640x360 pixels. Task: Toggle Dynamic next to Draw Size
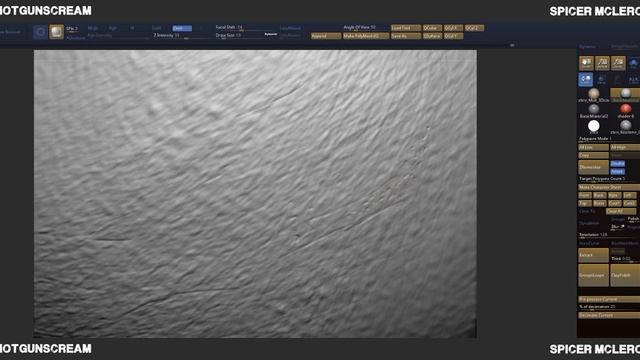pos(271,34)
